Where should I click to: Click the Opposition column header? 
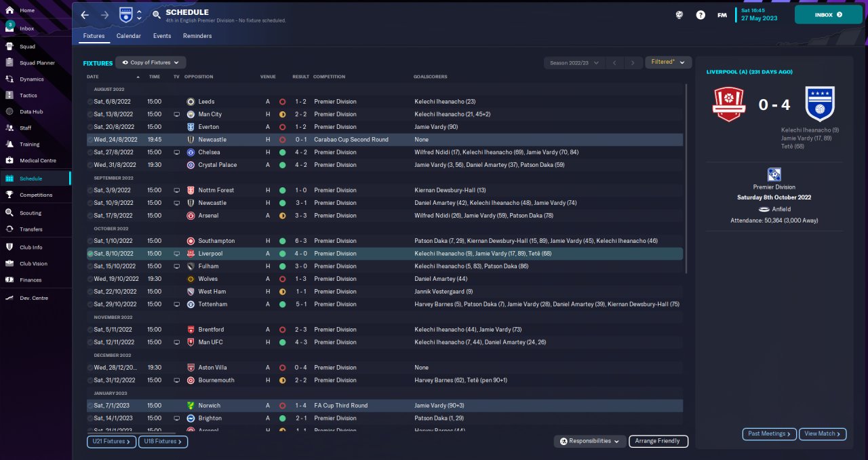(x=199, y=77)
